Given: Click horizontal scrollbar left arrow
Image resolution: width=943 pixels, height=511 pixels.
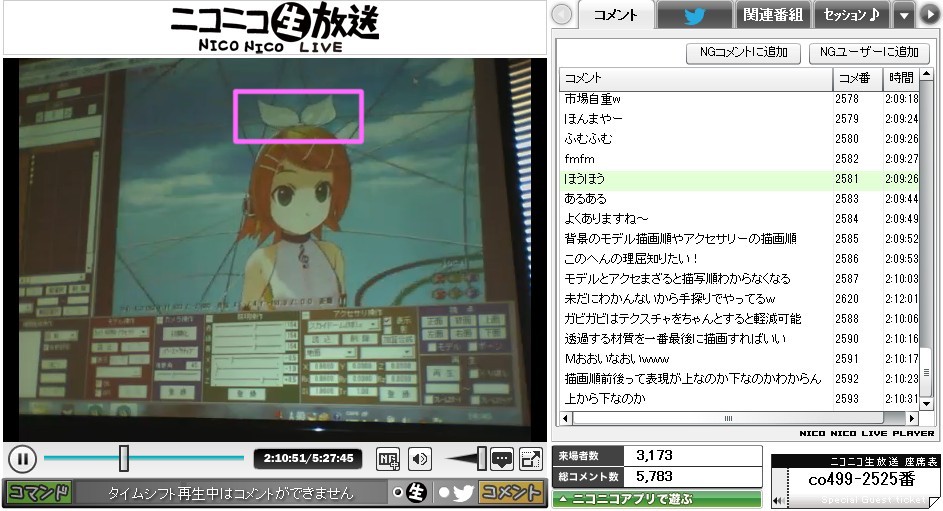Looking at the screenshot, I should coord(565,418).
